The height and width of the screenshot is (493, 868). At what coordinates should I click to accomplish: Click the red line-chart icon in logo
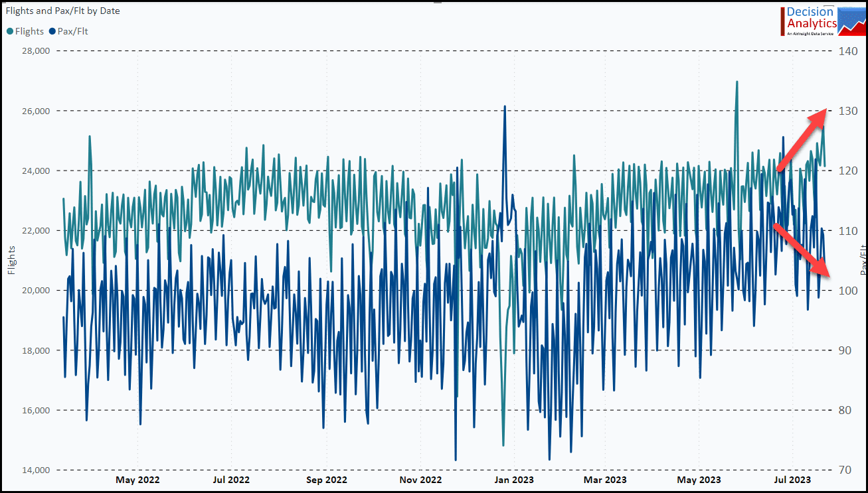(x=851, y=21)
